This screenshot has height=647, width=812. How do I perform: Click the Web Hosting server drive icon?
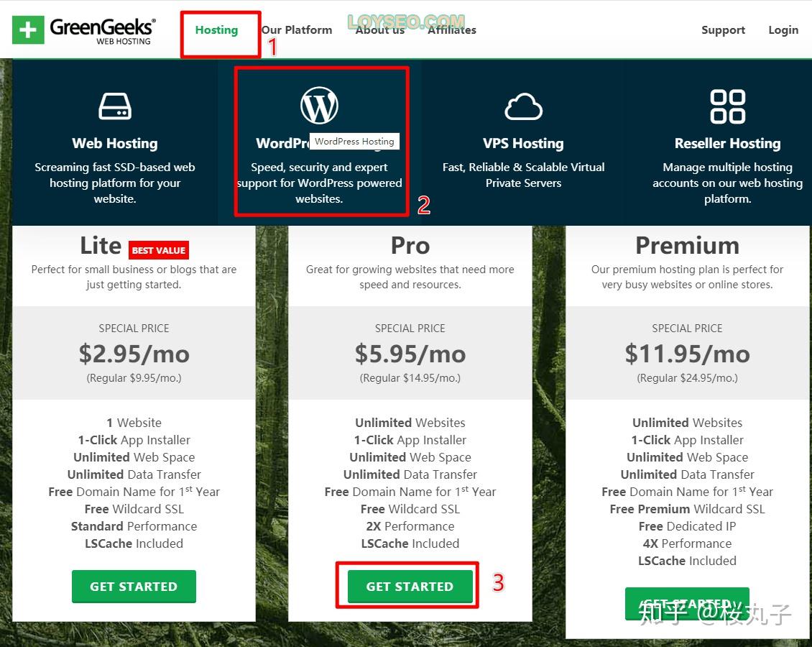tap(115, 106)
